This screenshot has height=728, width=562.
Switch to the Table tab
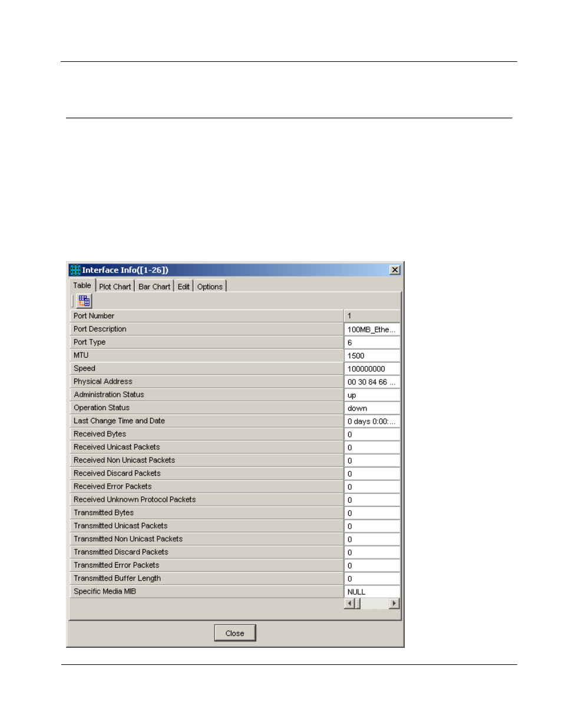pyautogui.click(x=82, y=285)
